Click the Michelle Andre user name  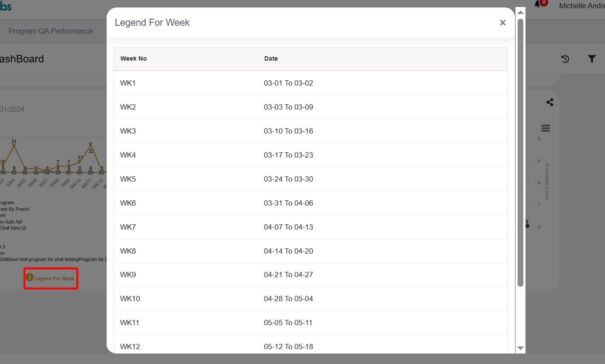pos(581,6)
